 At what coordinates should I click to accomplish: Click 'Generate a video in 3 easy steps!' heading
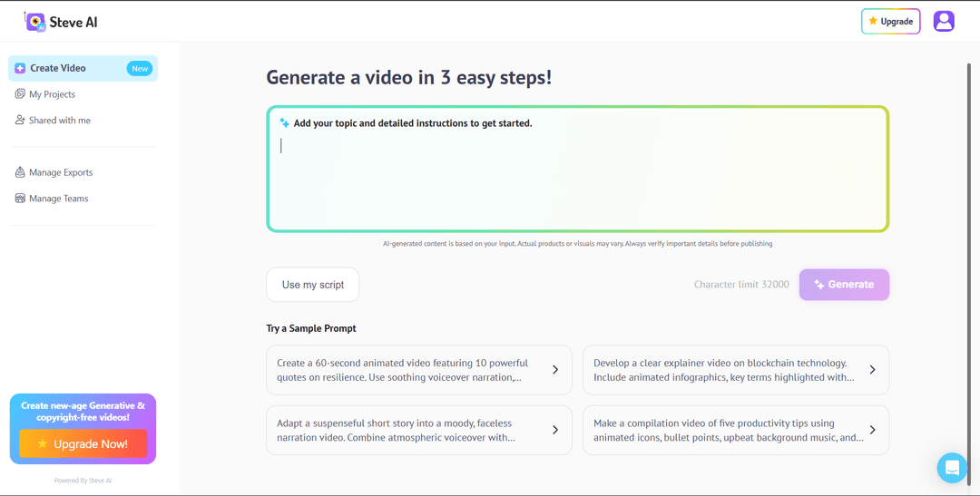pos(408,77)
